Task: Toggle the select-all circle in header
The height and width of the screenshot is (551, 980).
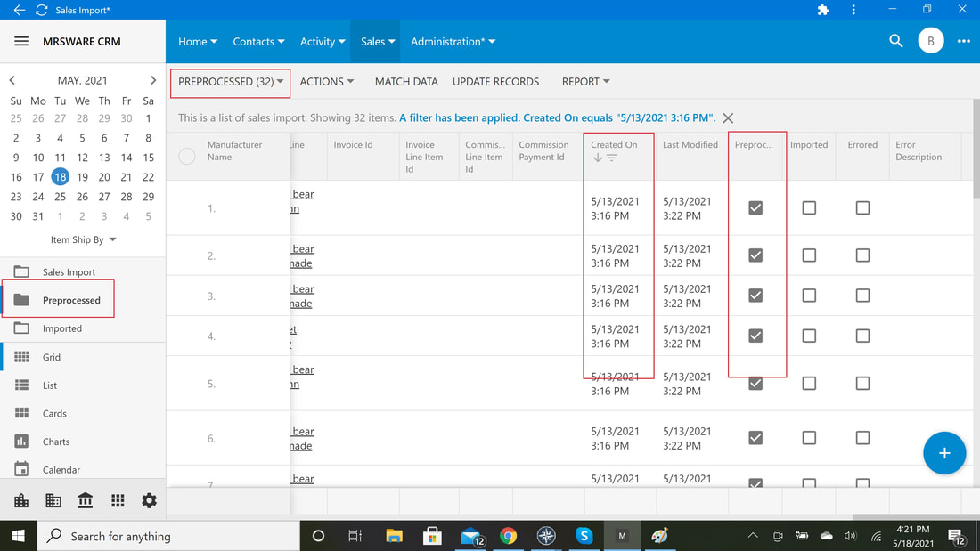Action: (x=187, y=156)
